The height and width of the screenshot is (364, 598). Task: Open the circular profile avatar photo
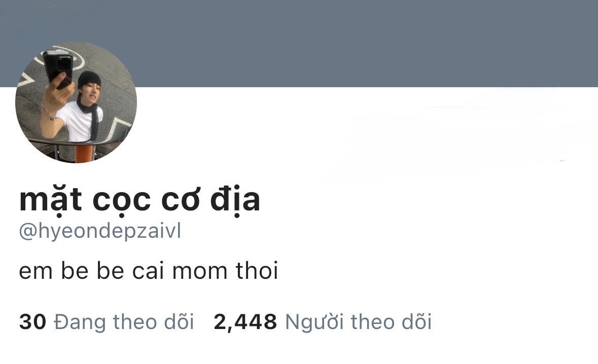(x=76, y=102)
